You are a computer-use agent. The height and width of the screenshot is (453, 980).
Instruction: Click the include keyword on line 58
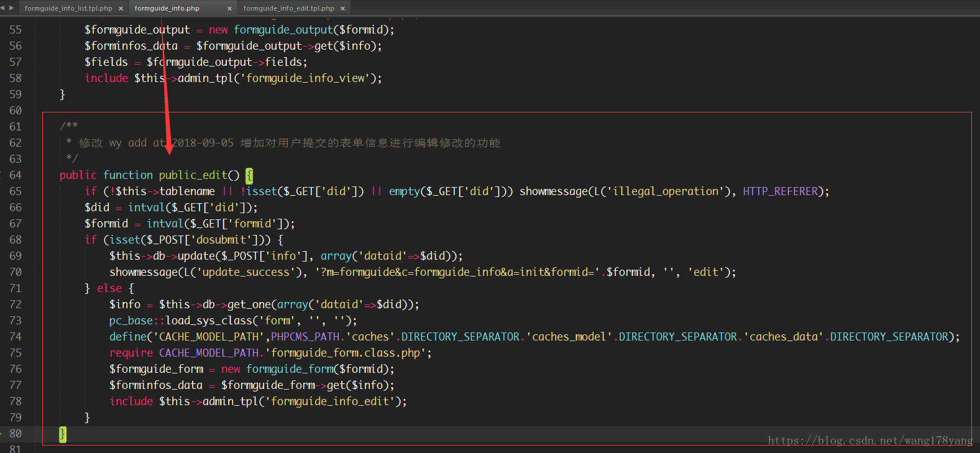(106, 78)
